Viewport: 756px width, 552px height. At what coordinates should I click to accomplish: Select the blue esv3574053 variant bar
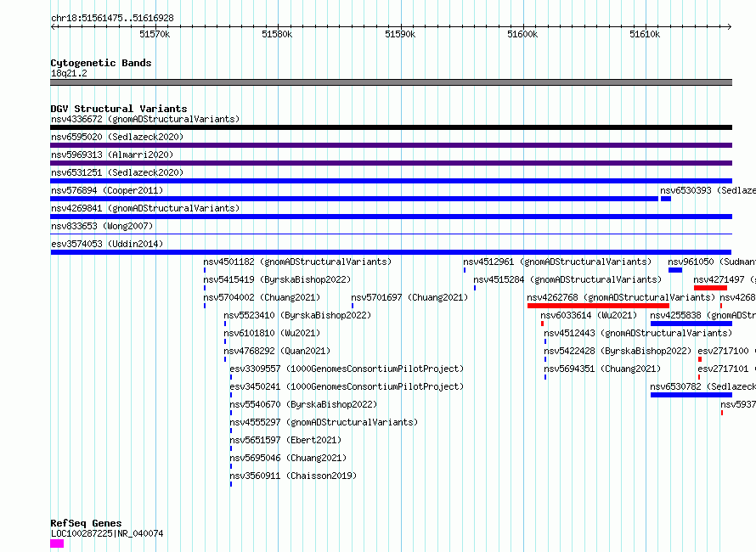coord(391,252)
